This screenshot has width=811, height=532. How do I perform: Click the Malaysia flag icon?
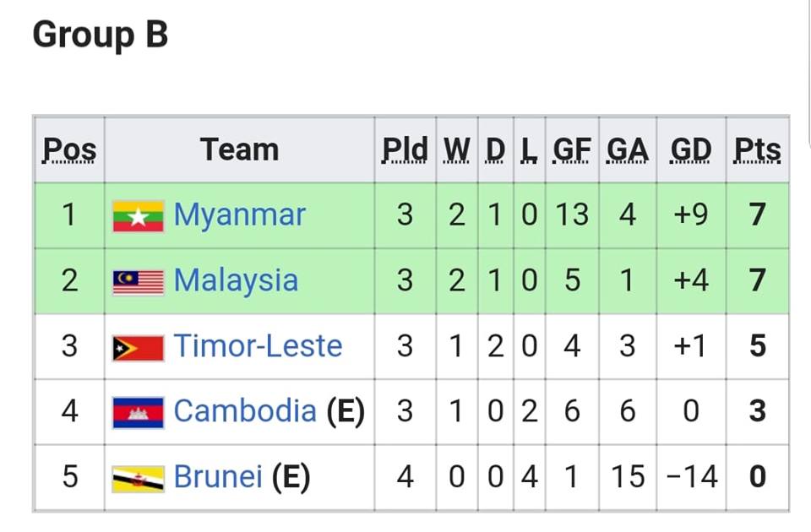[x=138, y=282]
